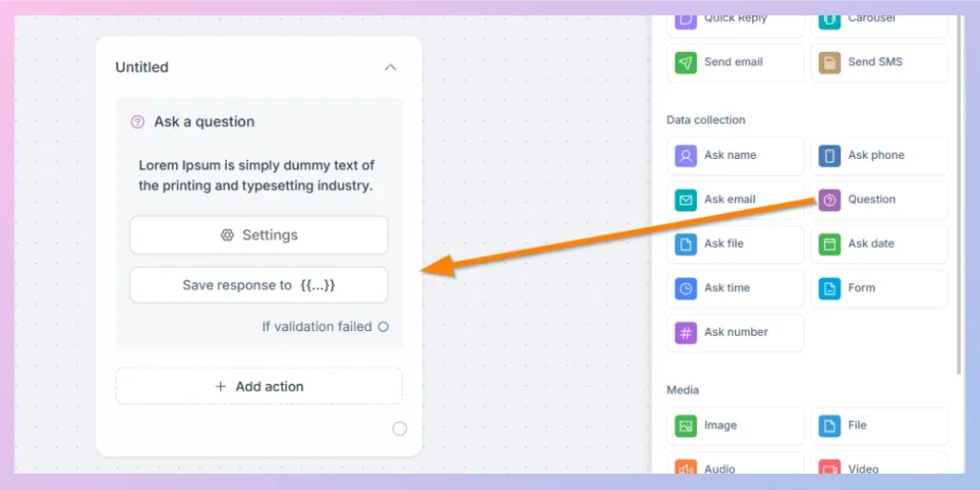This screenshot has height=490, width=980.
Task: Pick the Ask date calendar icon
Action: point(830,244)
